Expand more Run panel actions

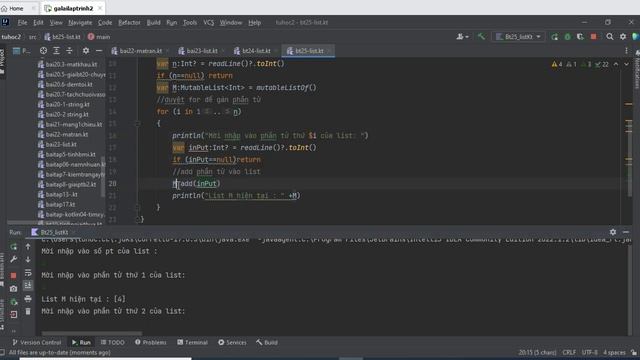(x=13, y=331)
